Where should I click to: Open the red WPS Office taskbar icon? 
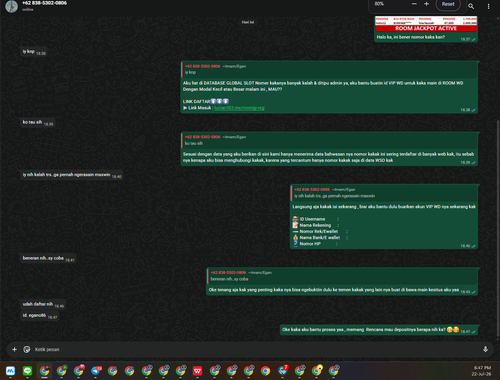pos(197,371)
